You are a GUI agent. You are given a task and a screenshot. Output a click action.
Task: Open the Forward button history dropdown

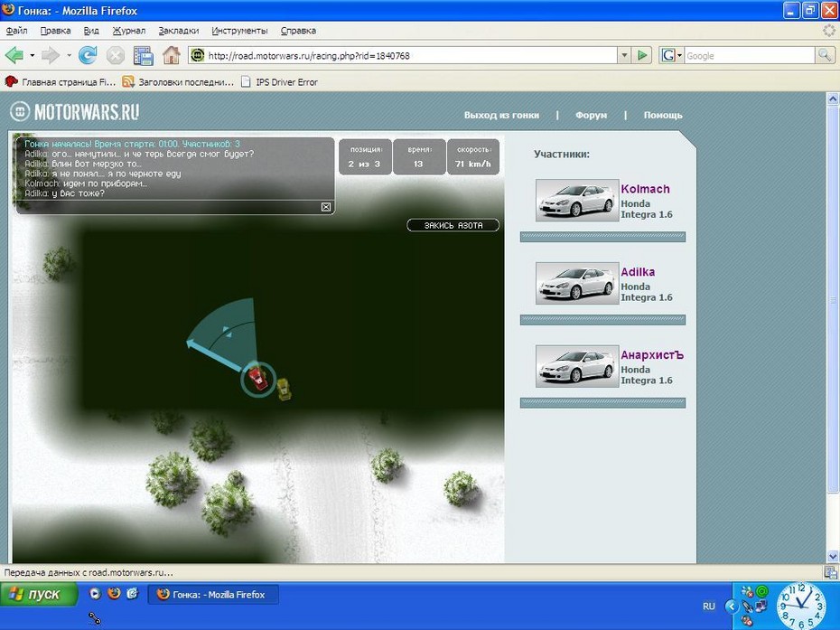point(69,55)
